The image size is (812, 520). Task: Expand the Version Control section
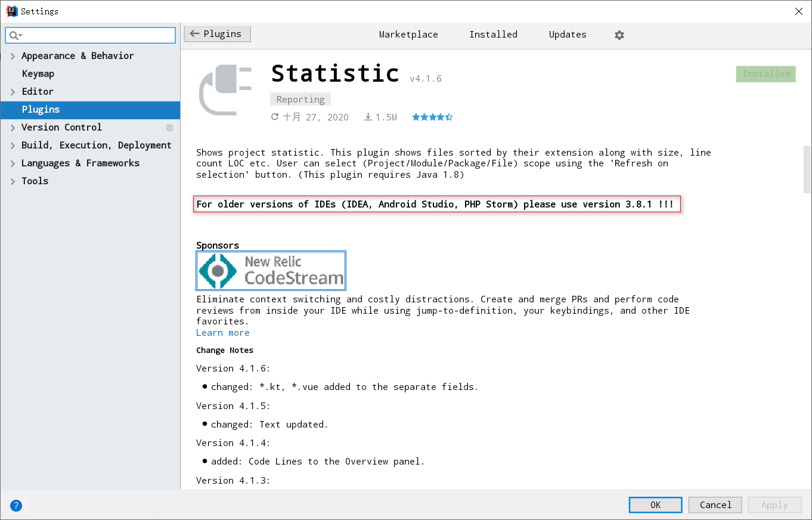(13, 128)
